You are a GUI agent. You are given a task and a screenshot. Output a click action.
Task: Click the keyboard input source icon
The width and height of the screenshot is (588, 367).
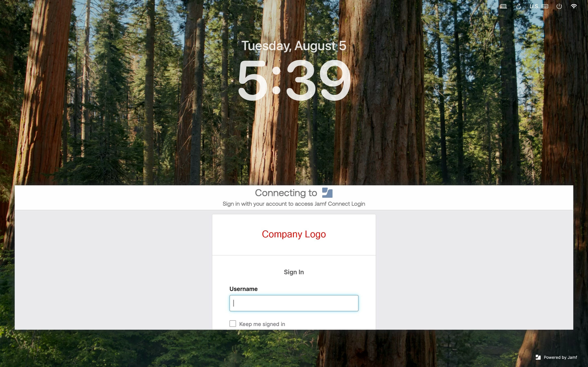tap(545, 6)
